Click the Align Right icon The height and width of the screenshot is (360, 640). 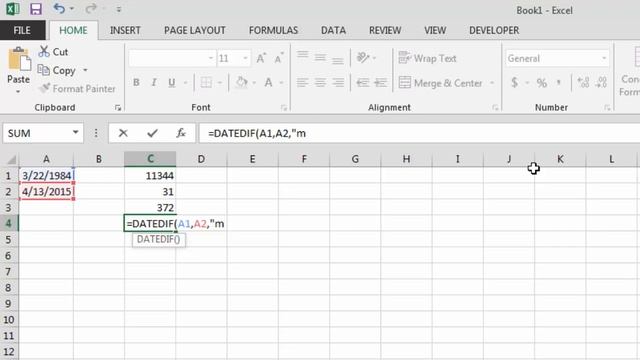(x=338, y=83)
